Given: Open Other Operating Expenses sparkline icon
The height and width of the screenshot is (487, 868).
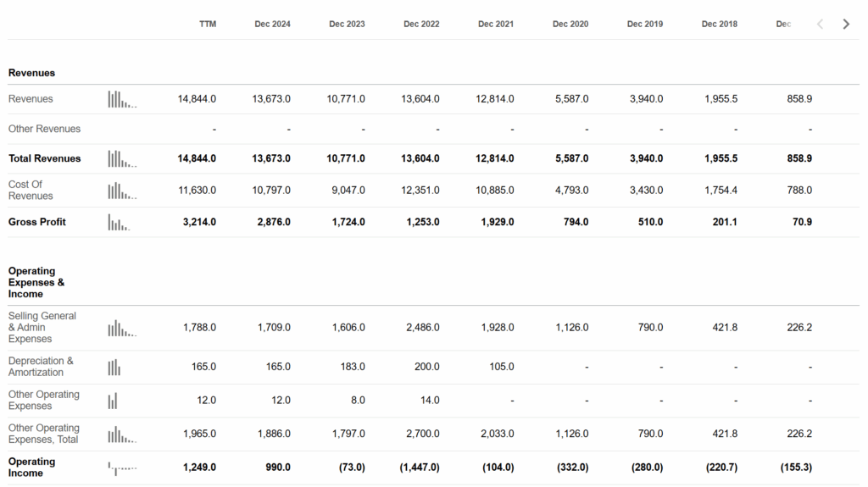Looking at the screenshot, I should [x=113, y=401].
